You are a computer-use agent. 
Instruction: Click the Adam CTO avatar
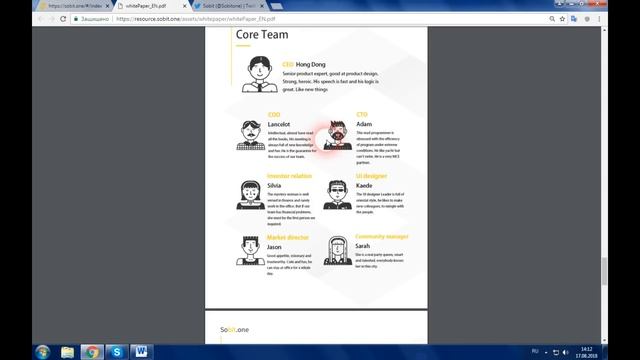(x=338, y=135)
